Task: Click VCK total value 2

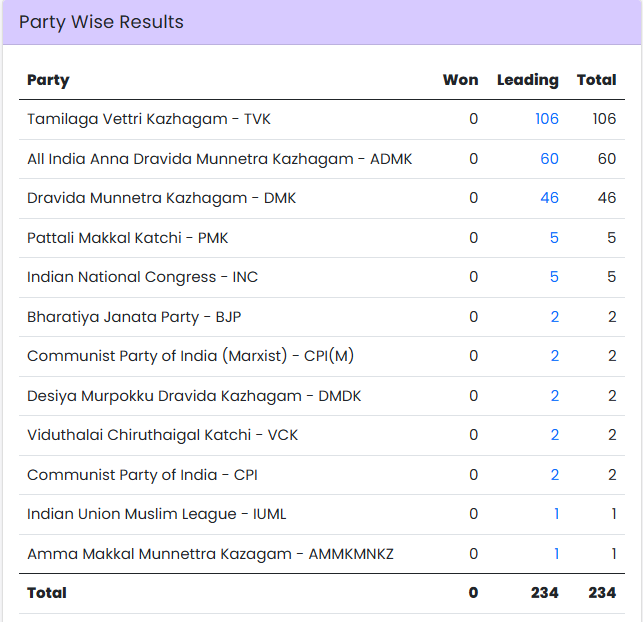Action: 612,435
